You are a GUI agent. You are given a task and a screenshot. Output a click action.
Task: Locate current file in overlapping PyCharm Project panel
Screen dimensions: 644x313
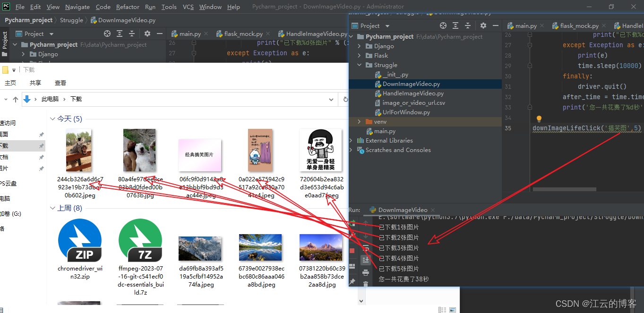tap(443, 25)
